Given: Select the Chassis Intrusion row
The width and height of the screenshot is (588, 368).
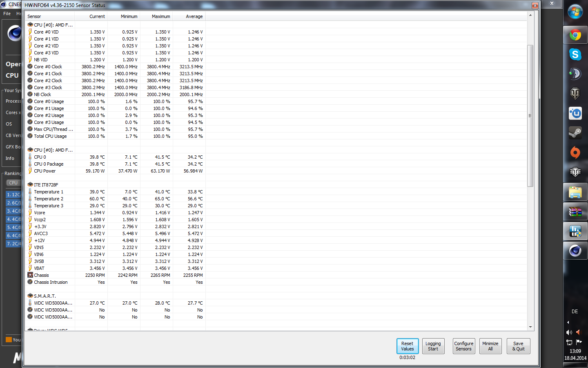Looking at the screenshot, I should [x=115, y=282].
